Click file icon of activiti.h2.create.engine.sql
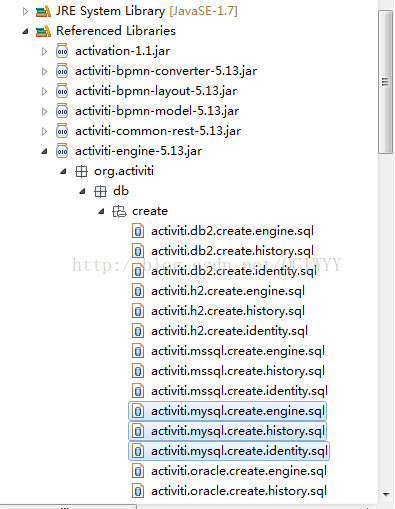 (138, 291)
